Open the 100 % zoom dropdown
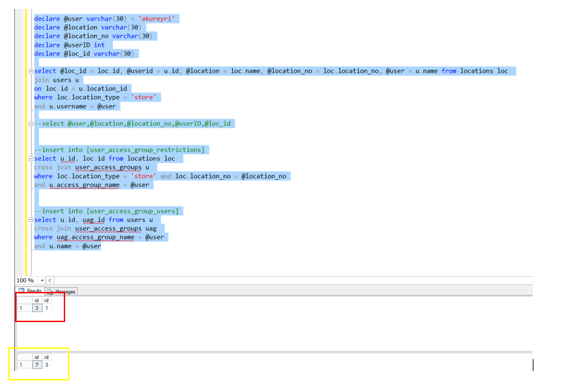 (42, 280)
